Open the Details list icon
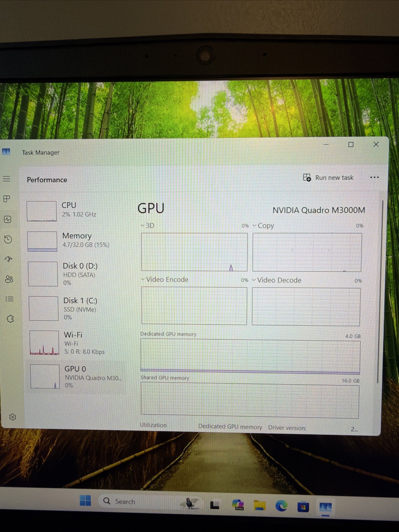399x532 pixels. point(10,299)
